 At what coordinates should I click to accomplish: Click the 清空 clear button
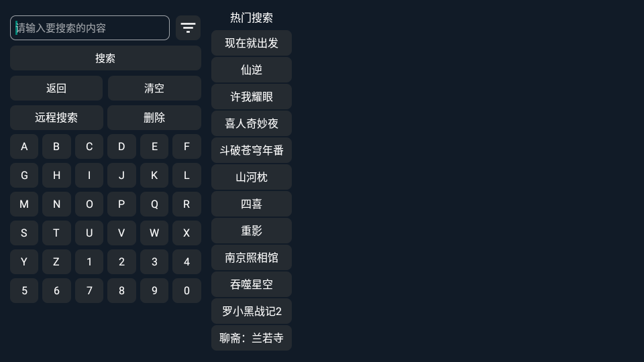point(154,88)
